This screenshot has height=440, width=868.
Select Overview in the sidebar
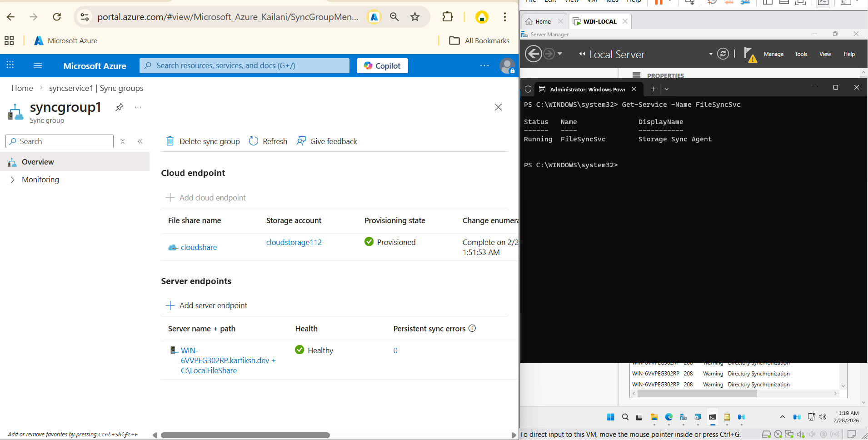(x=75, y=162)
